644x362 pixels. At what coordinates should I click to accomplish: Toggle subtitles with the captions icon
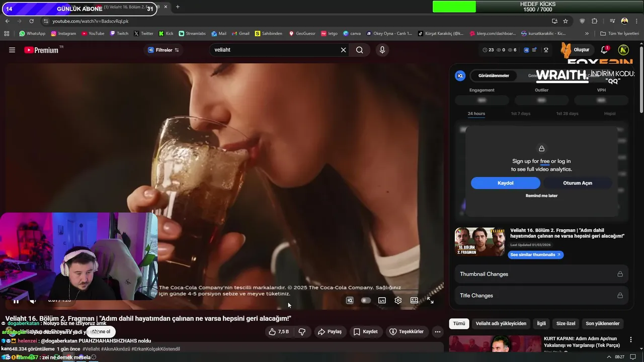point(382,301)
